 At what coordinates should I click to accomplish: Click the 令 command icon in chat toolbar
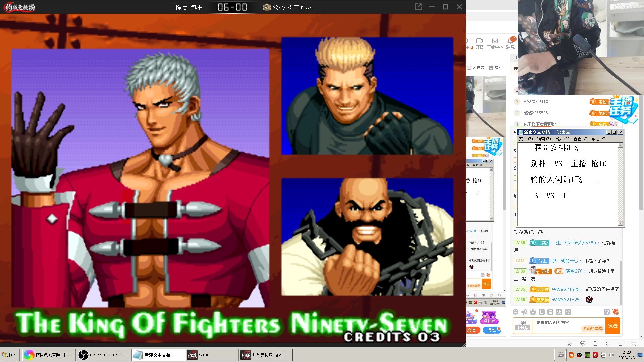[x=568, y=312]
